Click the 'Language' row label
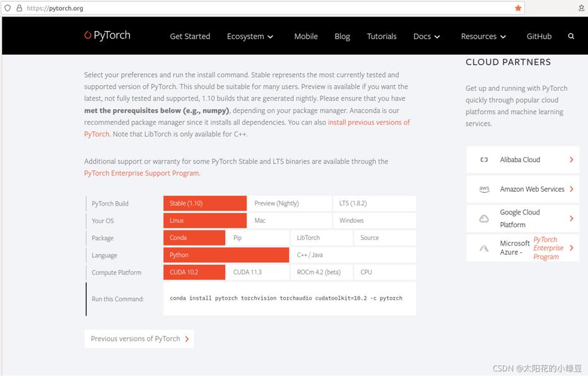Viewport: 588px width, 376px height. click(104, 256)
